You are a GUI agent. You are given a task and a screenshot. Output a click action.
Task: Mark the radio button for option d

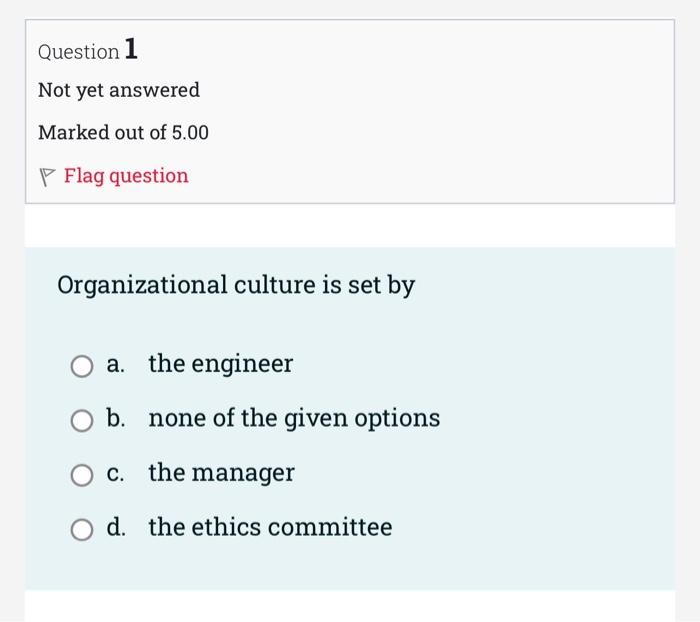click(82, 530)
